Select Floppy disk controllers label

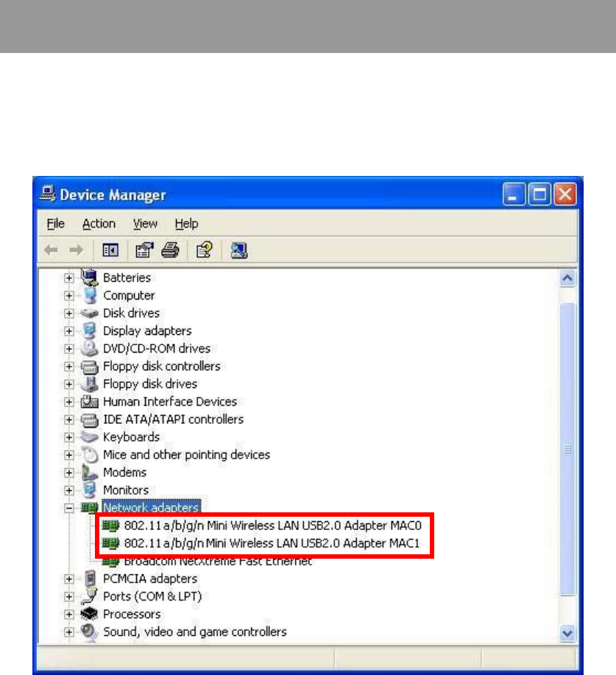pyautogui.click(x=161, y=367)
